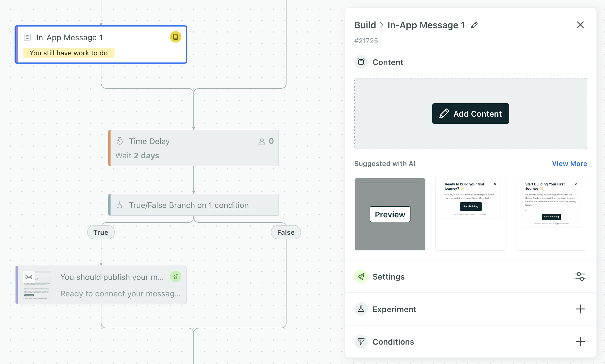
Task: Click Preview on first suggested template
Action: 390,214
